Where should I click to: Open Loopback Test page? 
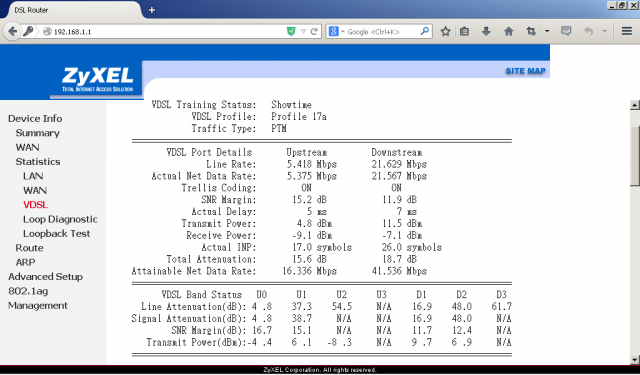pyautogui.click(x=56, y=233)
